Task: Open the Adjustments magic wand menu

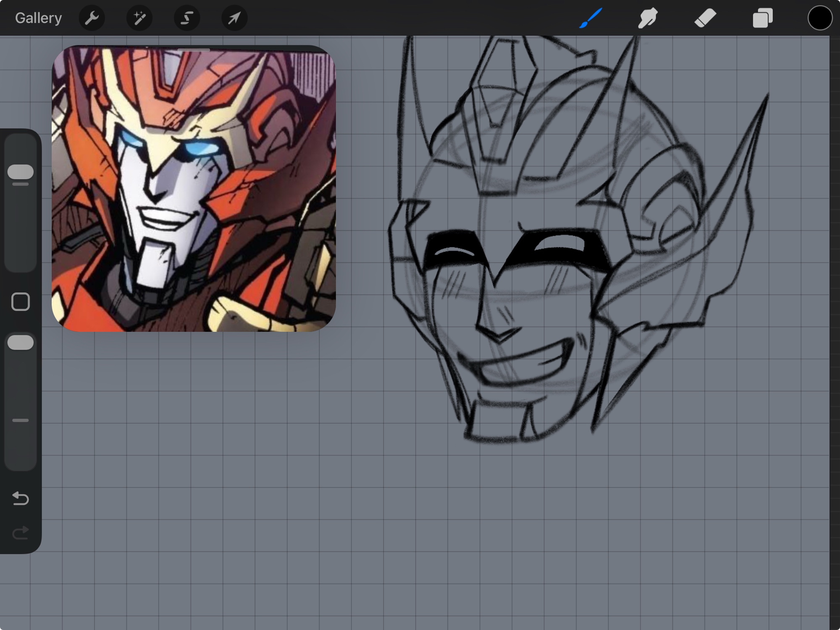Action: pos(139,18)
